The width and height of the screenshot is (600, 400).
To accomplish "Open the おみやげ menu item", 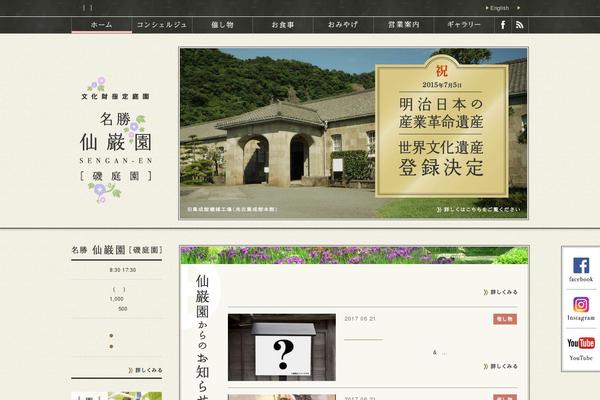I will click(x=343, y=25).
